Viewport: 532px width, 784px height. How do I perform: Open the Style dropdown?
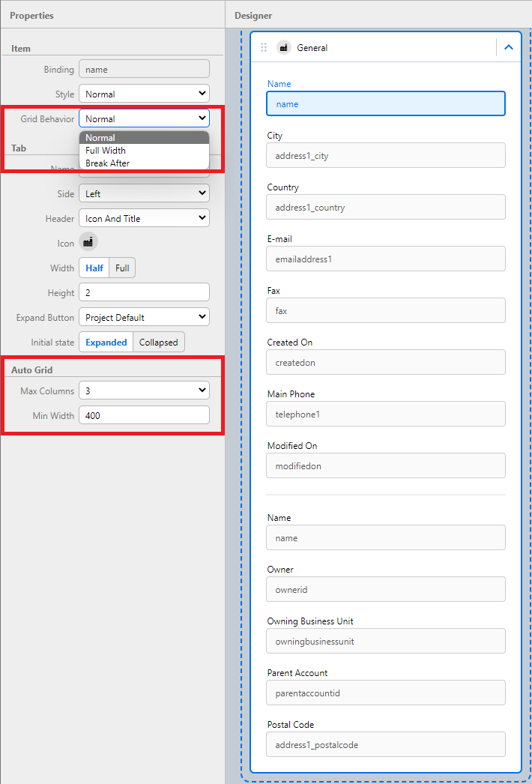point(144,94)
